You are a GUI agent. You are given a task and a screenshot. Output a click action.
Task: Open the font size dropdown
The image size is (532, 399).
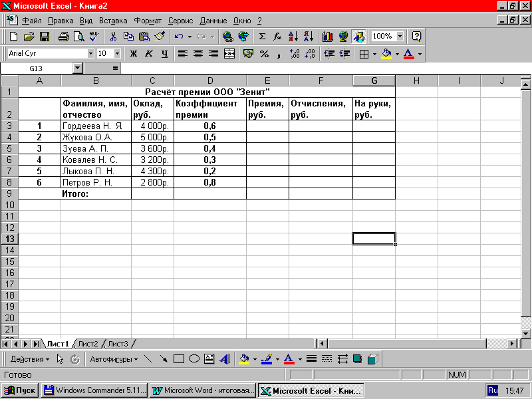click(118, 54)
